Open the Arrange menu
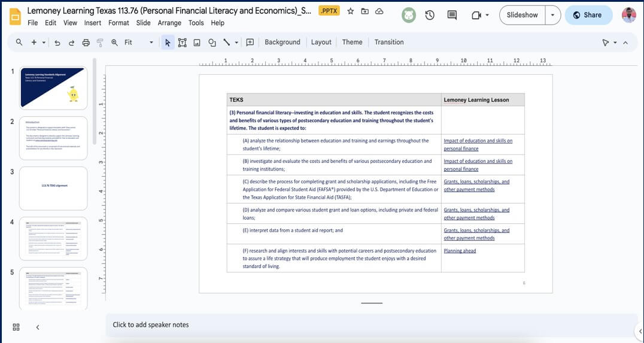 point(169,23)
